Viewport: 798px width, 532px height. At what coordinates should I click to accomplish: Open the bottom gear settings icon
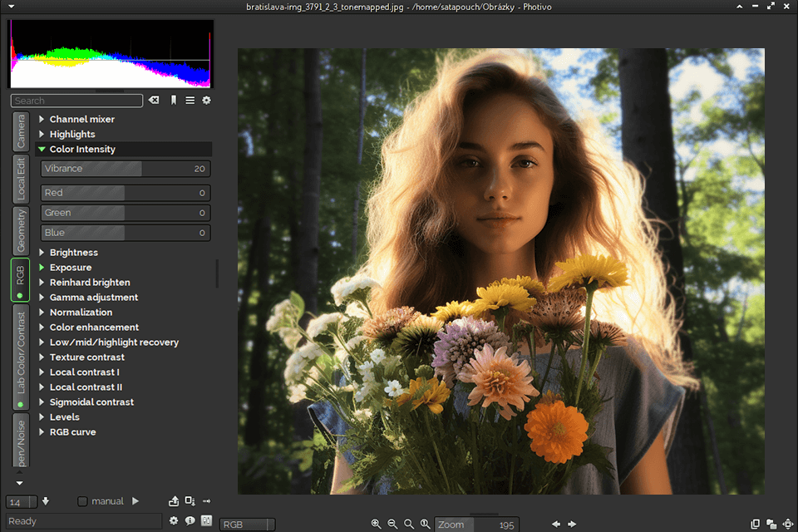[174, 521]
